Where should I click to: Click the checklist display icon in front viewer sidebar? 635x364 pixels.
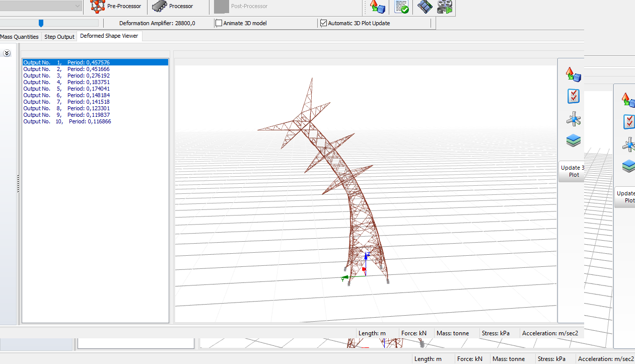(x=574, y=96)
